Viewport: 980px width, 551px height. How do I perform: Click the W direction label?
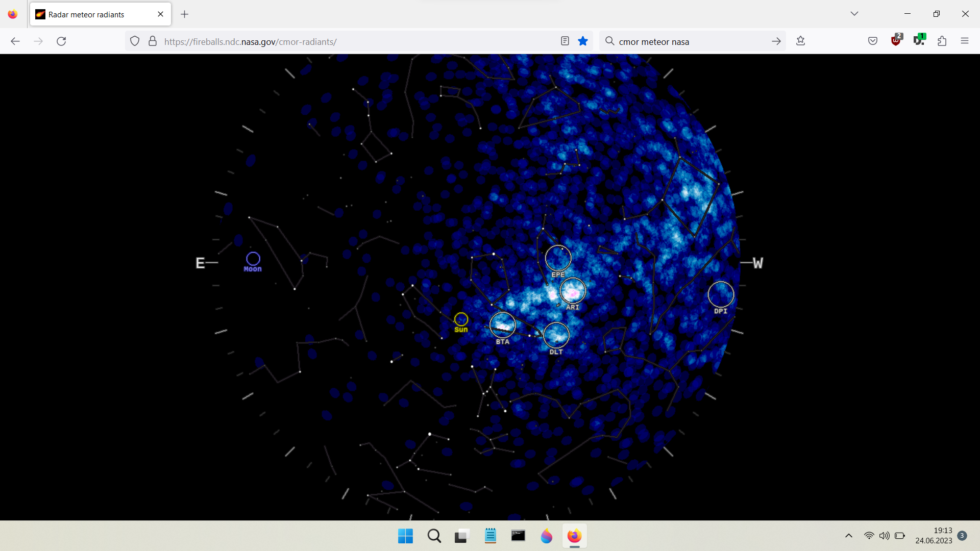pos(758,263)
